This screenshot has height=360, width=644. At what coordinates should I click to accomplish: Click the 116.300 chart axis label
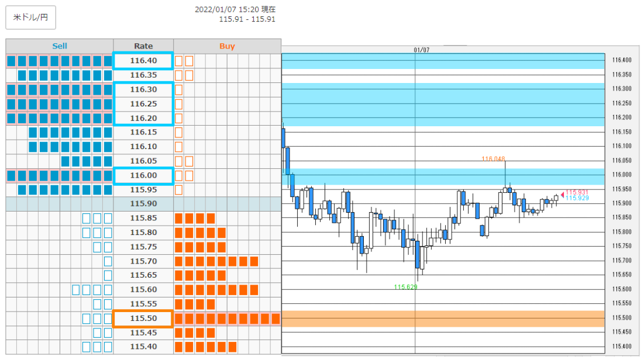(x=622, y=89)
